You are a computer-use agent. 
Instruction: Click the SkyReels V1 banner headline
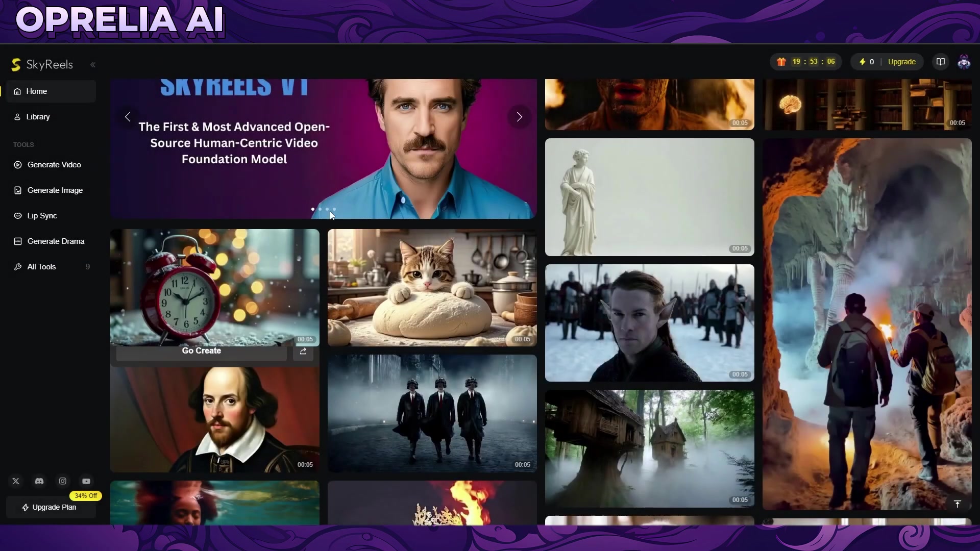tap(234, 88)
